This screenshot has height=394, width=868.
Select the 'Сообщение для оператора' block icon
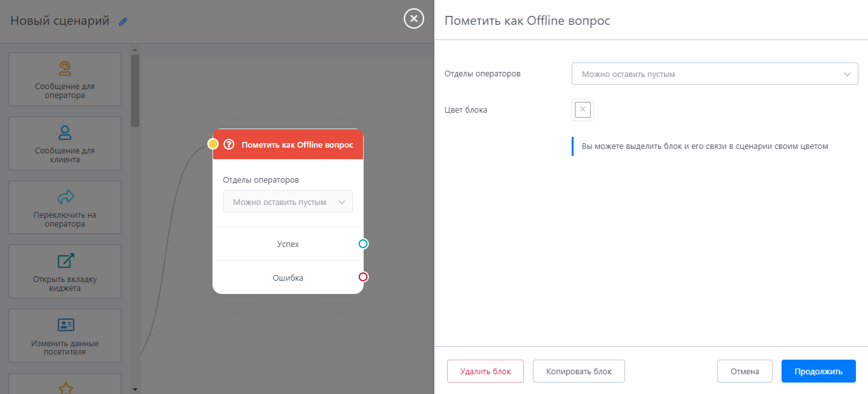[x=64, y=68]
